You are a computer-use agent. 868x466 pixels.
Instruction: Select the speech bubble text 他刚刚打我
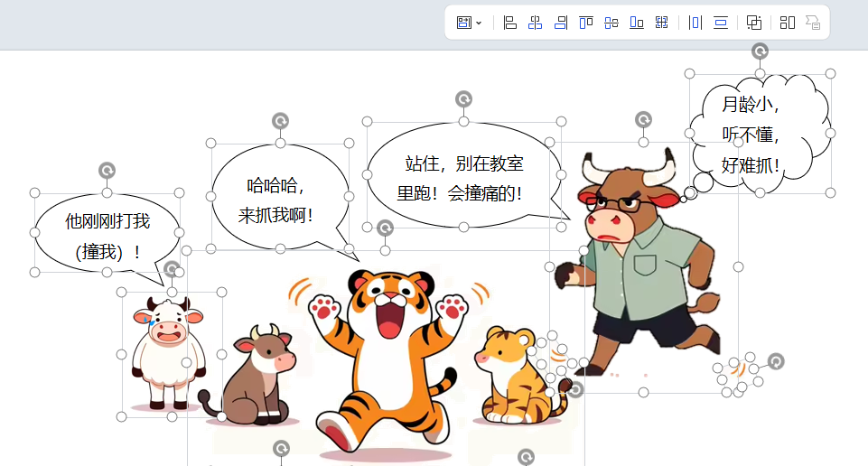pyautogui.click(x=107, y=221)
